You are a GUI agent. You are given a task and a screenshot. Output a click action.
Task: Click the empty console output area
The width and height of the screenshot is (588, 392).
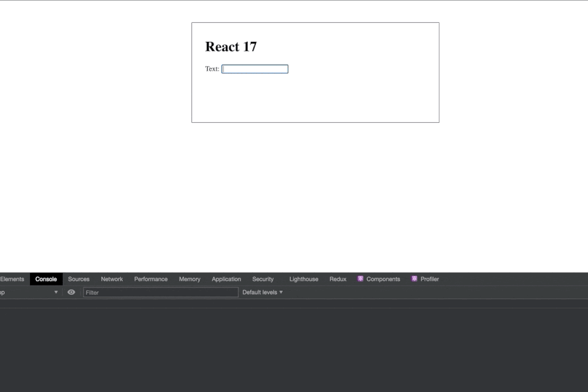[x=294, y=350]
